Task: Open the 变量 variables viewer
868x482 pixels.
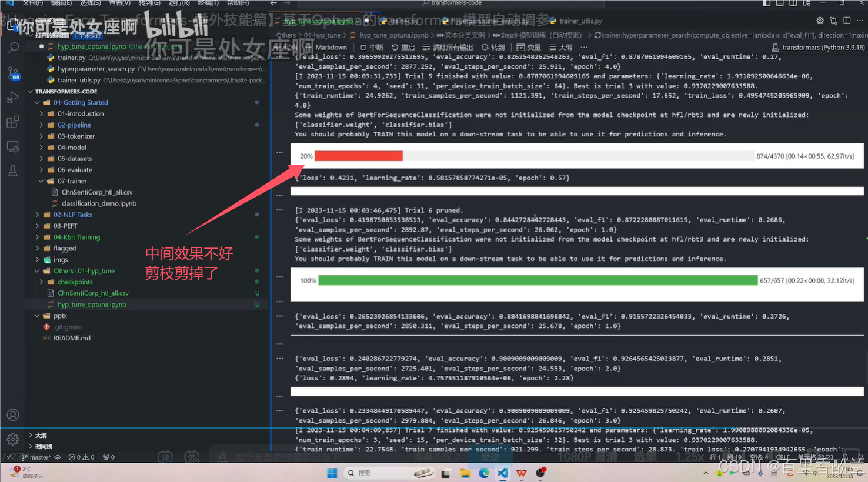Action: (529, 47)
